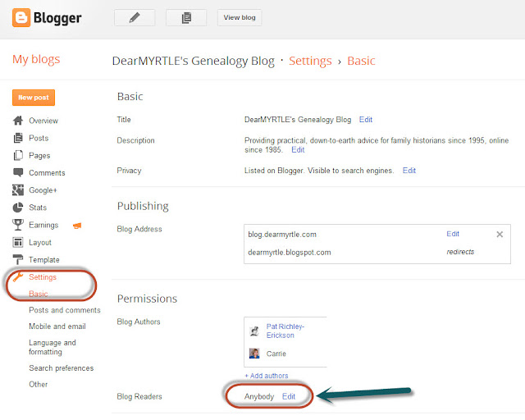Remove the custom blog address with X

coord(500,234)
